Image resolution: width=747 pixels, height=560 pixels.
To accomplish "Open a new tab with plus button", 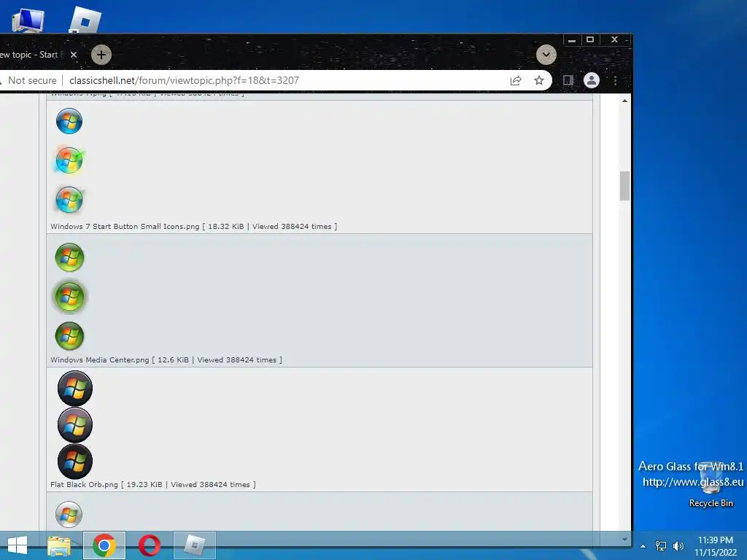I will pyautogui.click(x=101, y=55).
